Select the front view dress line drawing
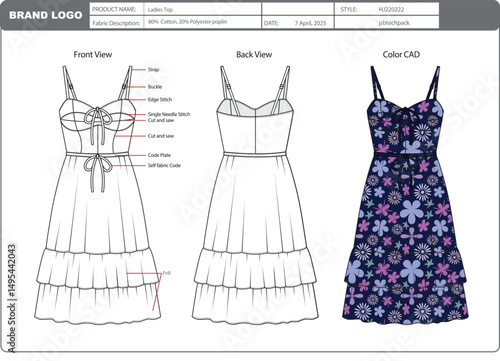 coord(97,195)
